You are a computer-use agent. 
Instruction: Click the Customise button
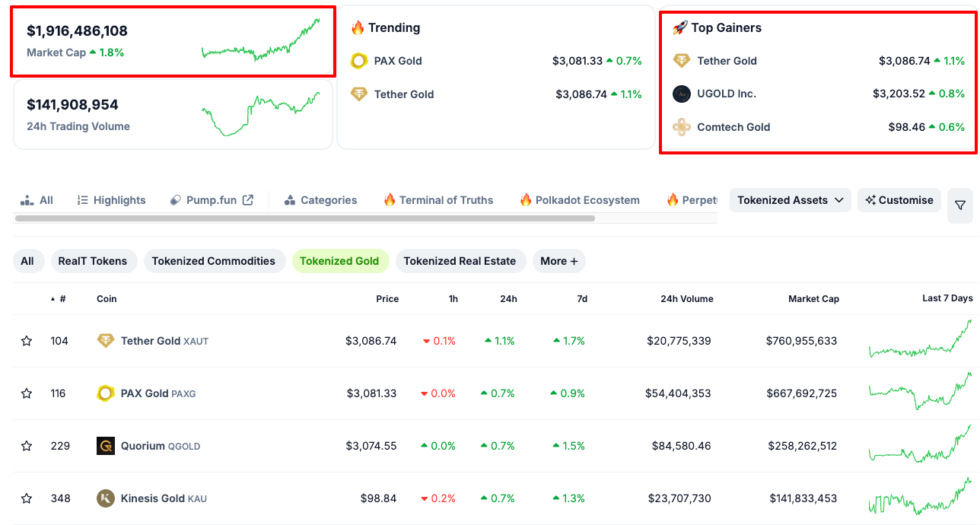899,200
